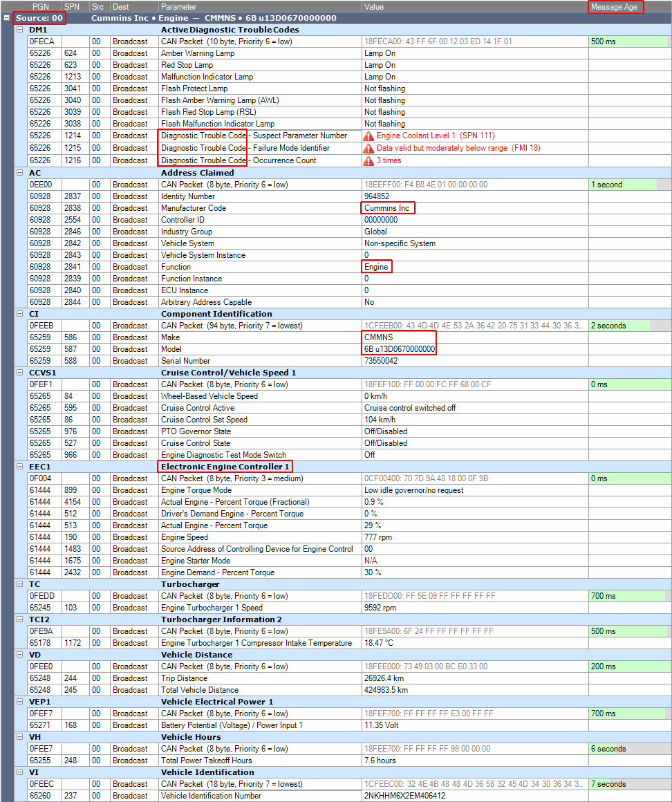This screenshot has height=802, width=672.
Task: Click warning icon next to FMI 18 value
Action: 369,148
